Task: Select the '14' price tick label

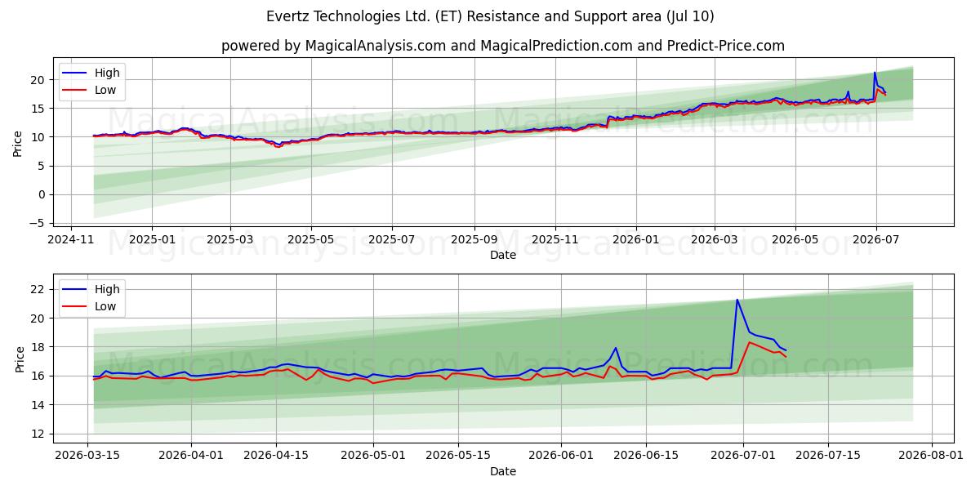Action: click(x=39, y=405)
